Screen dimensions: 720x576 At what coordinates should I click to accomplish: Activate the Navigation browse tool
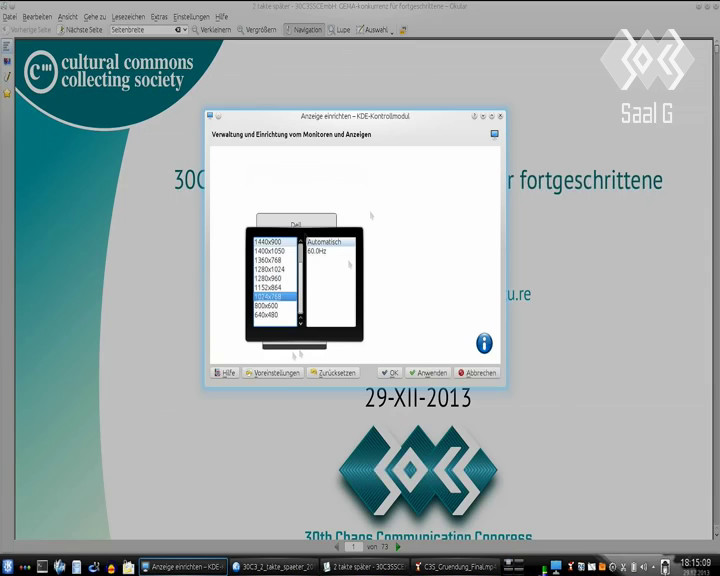(304, 30)
